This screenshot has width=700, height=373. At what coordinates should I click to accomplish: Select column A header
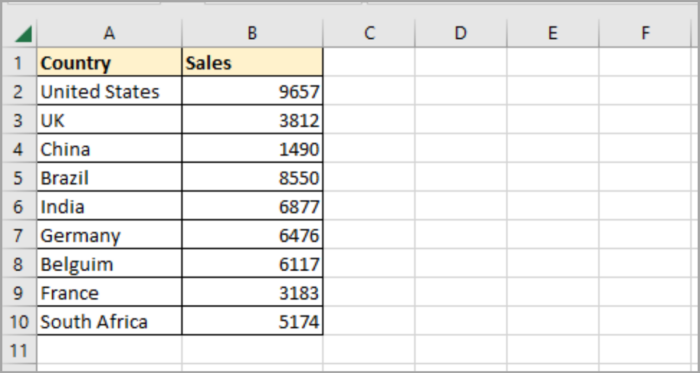(x=109, y=33)
